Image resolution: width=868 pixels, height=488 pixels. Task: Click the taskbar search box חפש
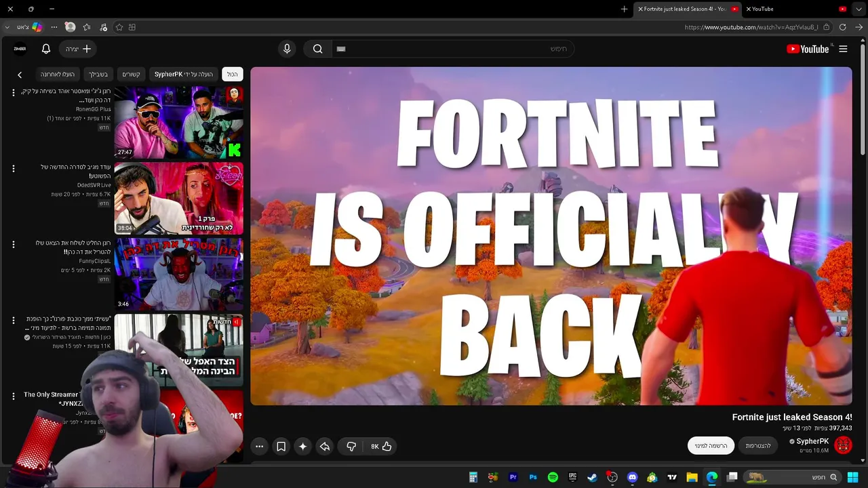[791, 477]
